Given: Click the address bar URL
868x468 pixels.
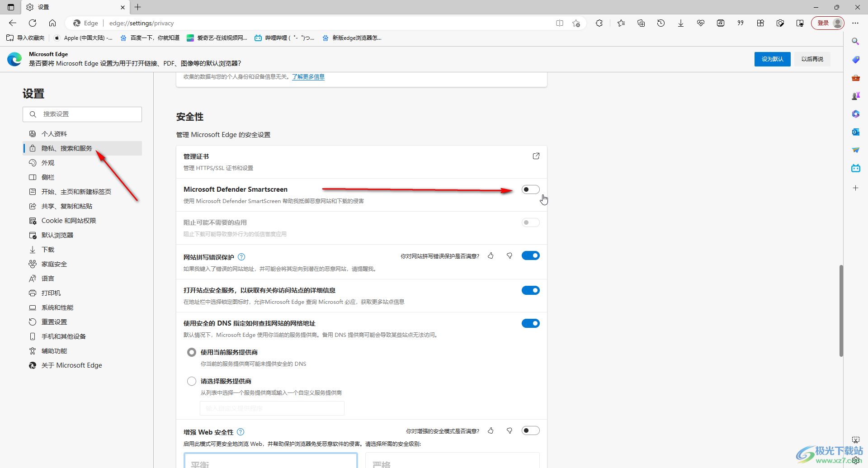Looking at the screenshot, I should [x=142, y=23].
